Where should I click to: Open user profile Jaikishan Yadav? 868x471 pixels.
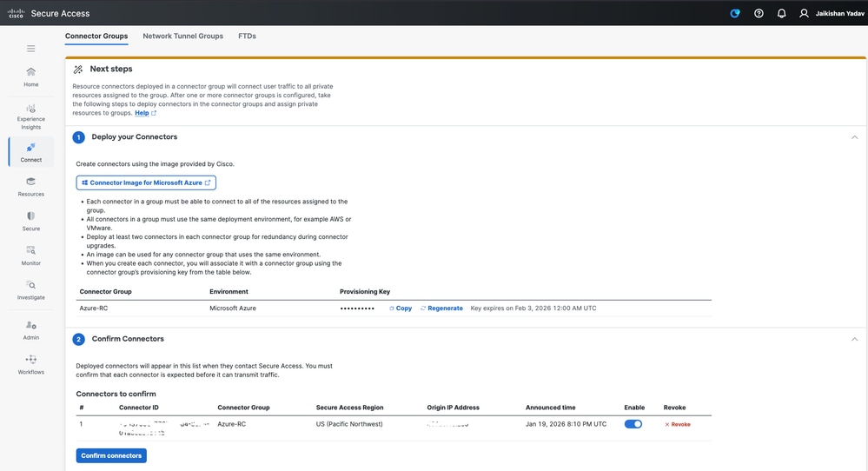coord(832,13)
